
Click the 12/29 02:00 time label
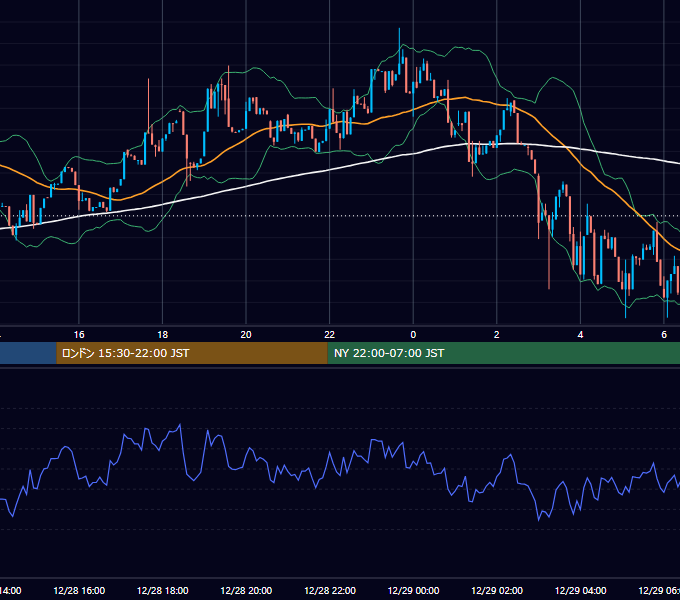[497, 590]
